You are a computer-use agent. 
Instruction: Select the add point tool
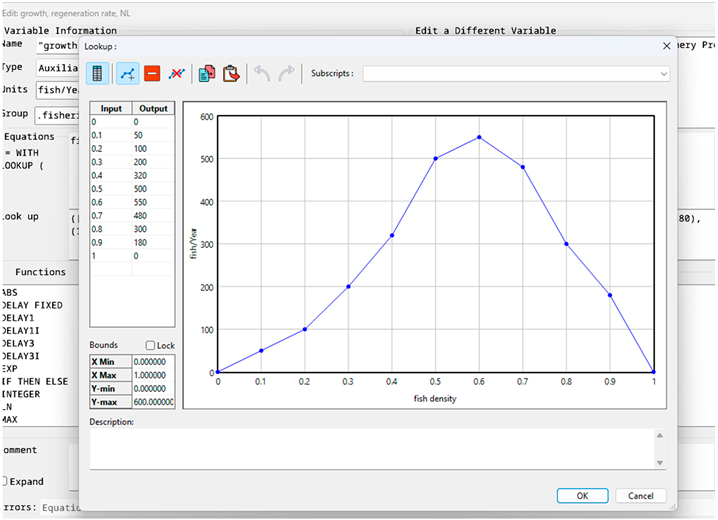(x=127, y=73)
